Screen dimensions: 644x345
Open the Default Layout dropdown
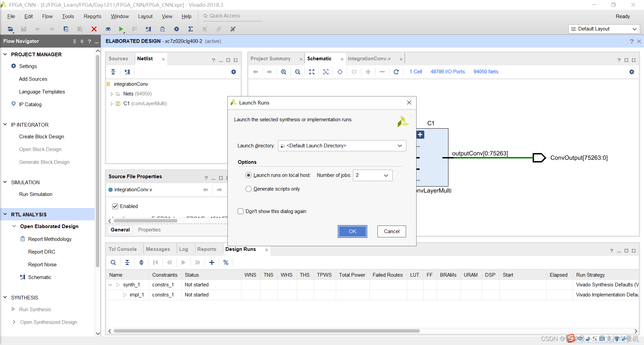(604, 29)
